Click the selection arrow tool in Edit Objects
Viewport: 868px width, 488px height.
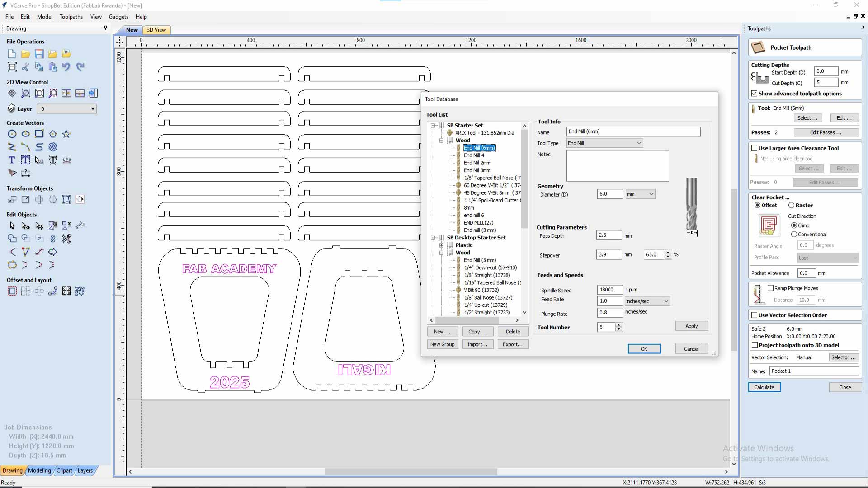(12, 225)
